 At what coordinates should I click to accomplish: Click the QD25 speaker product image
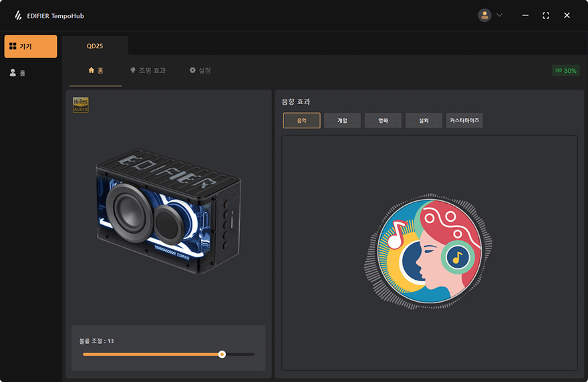point(168,211)
